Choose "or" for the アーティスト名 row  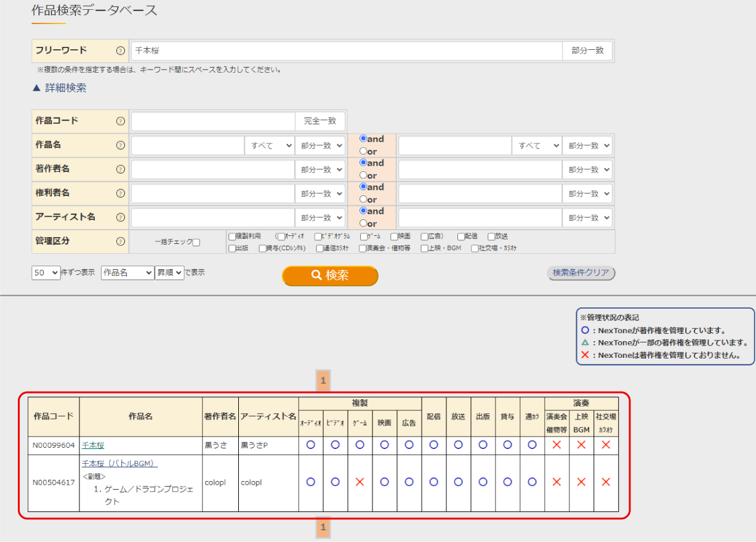click(x=363, y=224)
